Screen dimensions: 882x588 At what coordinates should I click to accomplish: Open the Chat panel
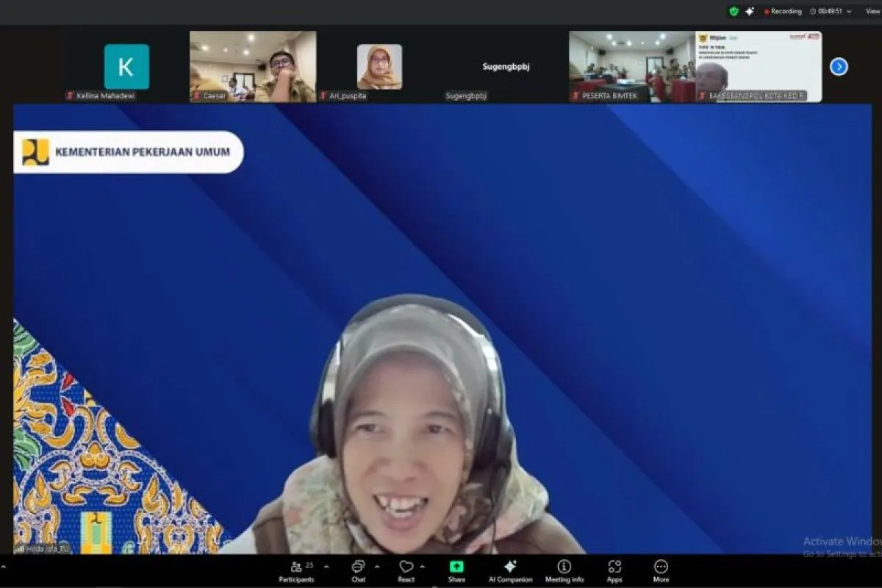[358, 570]
